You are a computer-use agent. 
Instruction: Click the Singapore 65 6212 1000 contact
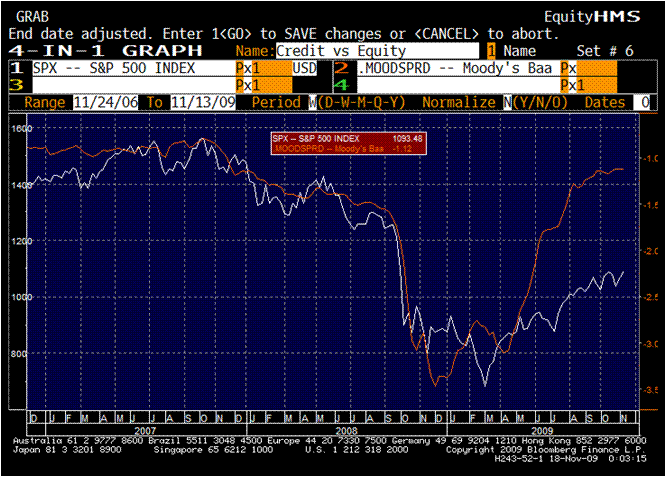coord(213,450)
